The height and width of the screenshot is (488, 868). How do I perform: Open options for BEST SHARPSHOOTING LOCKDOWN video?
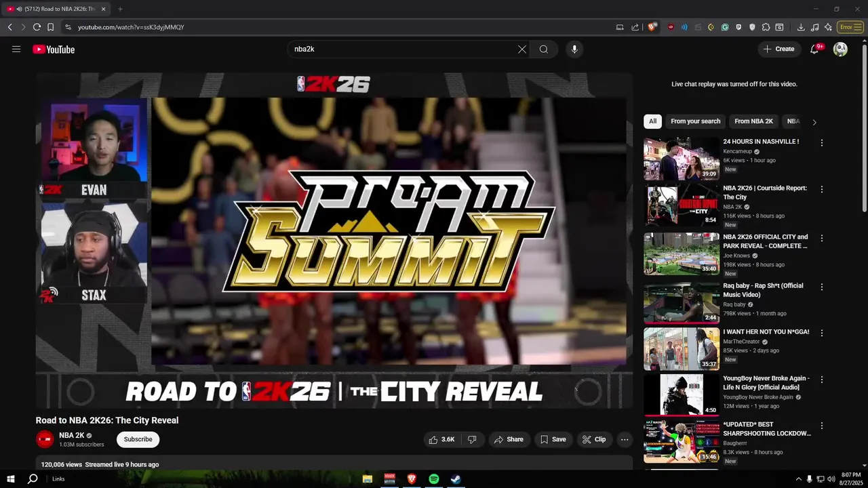(x=821, y=426)
